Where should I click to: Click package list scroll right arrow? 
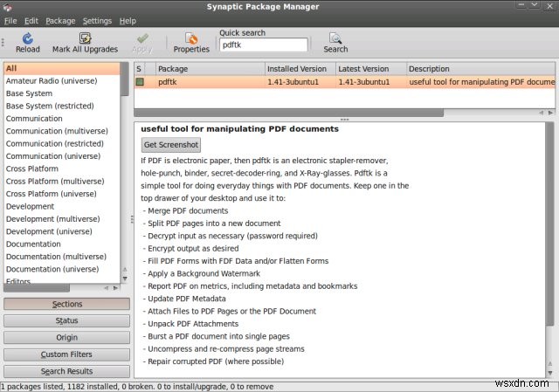click(551, 113)
